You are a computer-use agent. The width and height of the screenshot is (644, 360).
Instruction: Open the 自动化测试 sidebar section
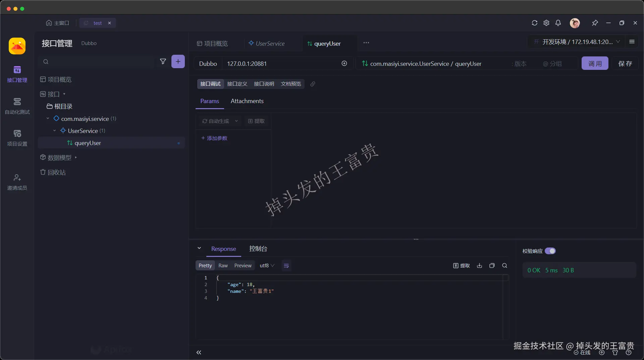(x=17, y=106)
